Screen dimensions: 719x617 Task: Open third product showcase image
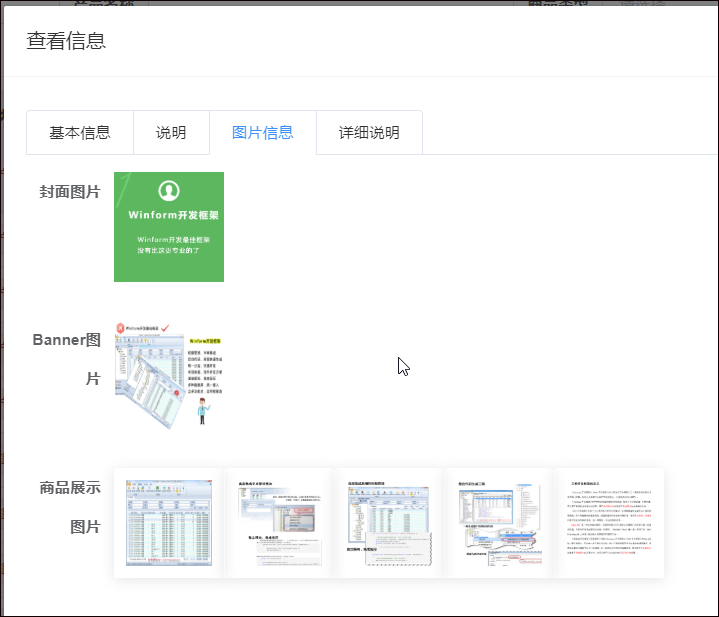(389, 523)
